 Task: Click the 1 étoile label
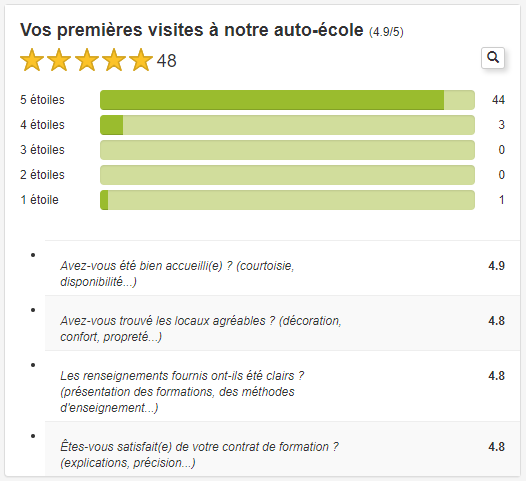click(40, 200)
